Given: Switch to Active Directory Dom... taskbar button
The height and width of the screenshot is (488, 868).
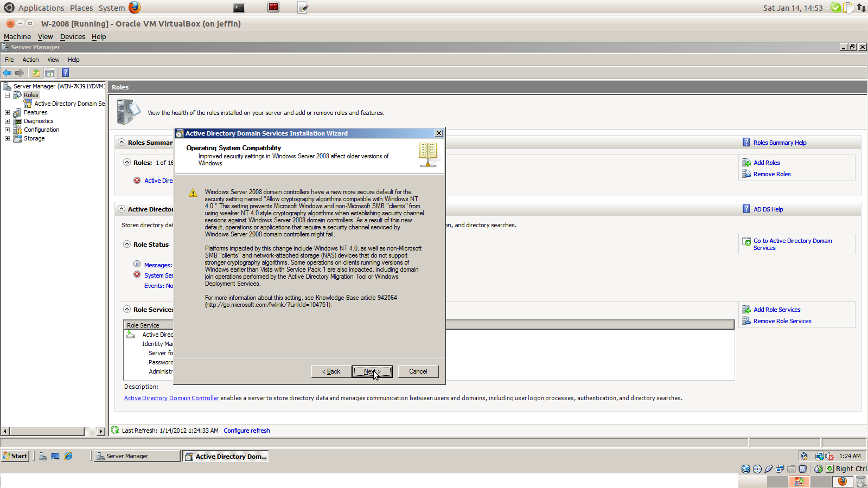Looking at the screenshot, I should pos(226,456).
